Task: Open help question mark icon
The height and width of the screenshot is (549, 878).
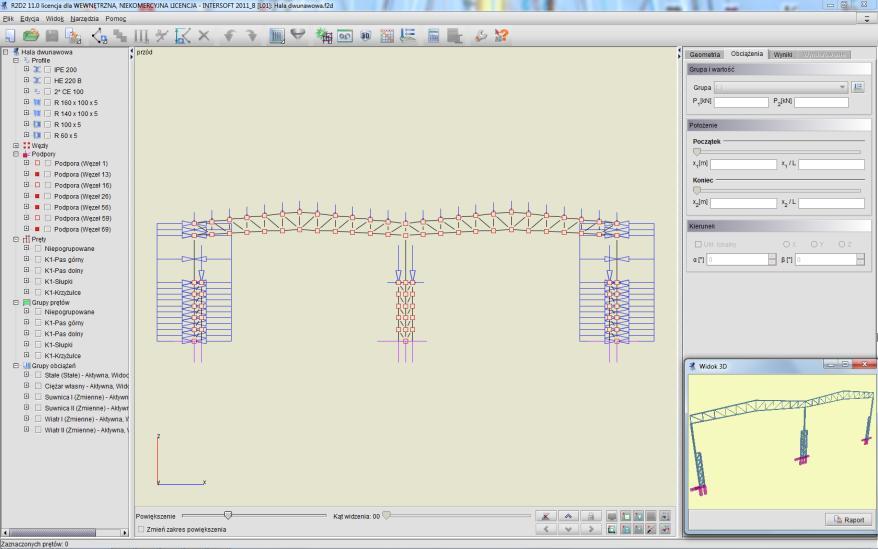Action: (x=501, y=36)
